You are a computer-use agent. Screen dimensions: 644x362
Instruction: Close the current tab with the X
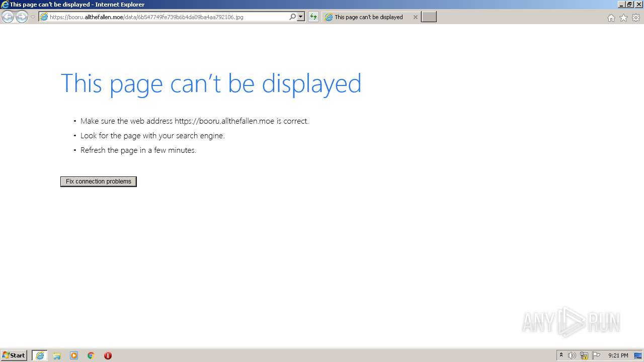click(x=415, y=17)
